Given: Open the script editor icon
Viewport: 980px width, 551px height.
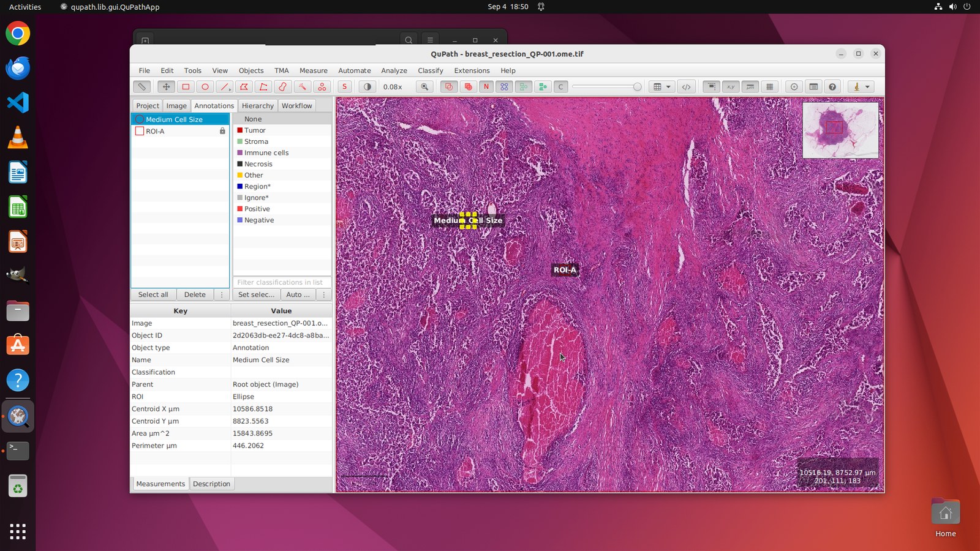Looking at the screenshot, I should (x=687, y=87).
